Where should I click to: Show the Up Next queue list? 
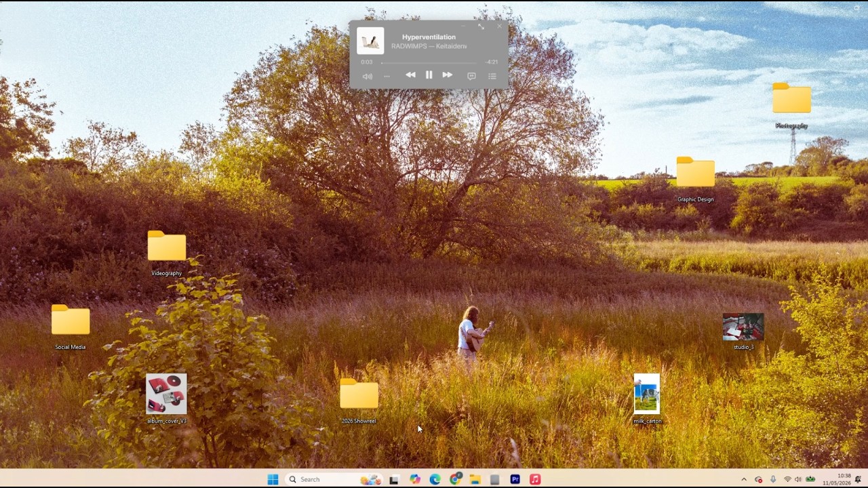(x=492, y=76)
